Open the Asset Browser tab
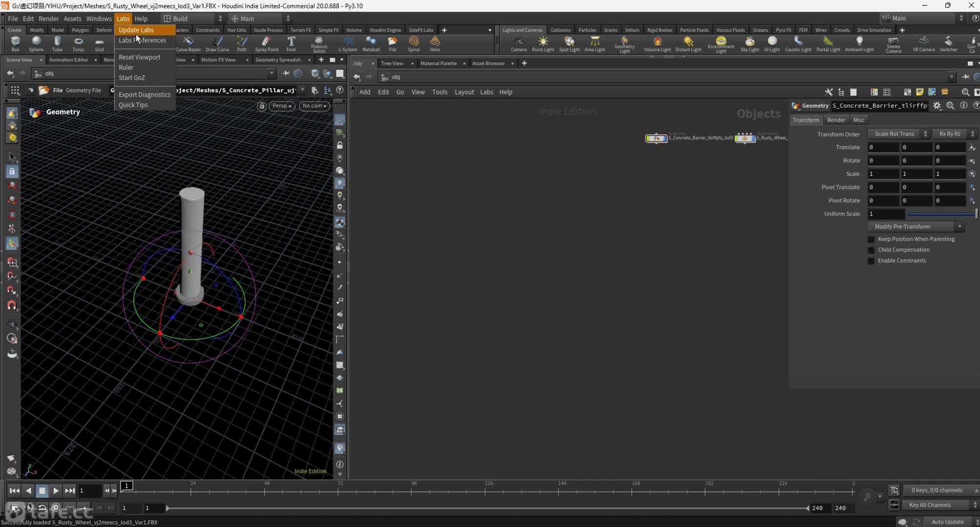 pos(488,63)
